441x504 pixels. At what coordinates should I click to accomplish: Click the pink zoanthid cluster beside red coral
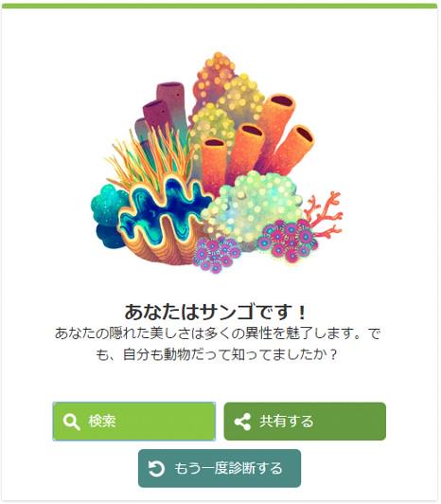(x=286, y=240)
